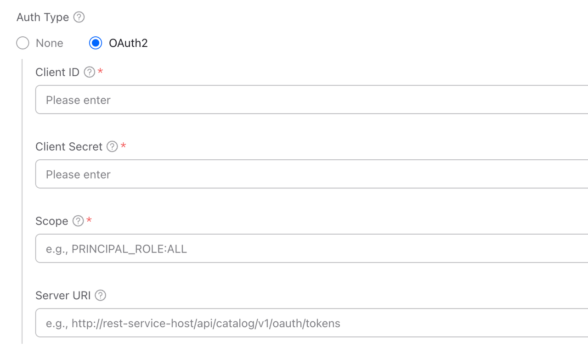Click the "Auth Type" label text
The width and height of the screenshot is (588, 364).
point(43,17)
